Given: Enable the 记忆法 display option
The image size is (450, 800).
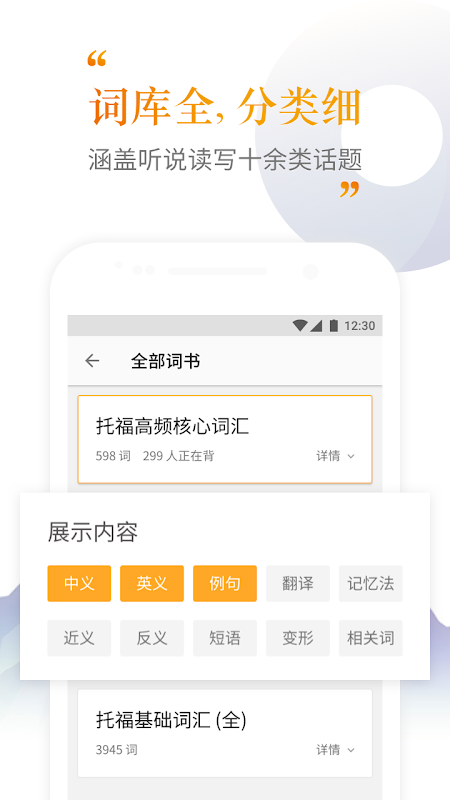Looking at the screenshot, I should point(371,583).
